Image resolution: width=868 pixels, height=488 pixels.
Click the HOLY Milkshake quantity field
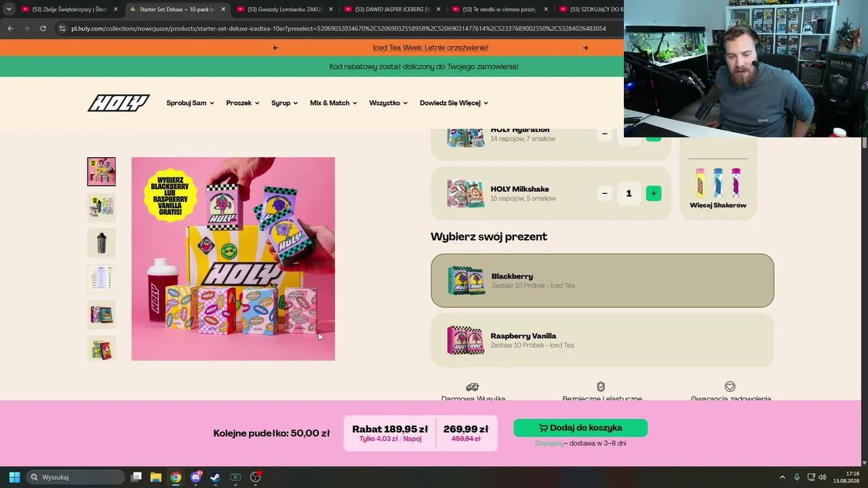click(x=629, y=194)
